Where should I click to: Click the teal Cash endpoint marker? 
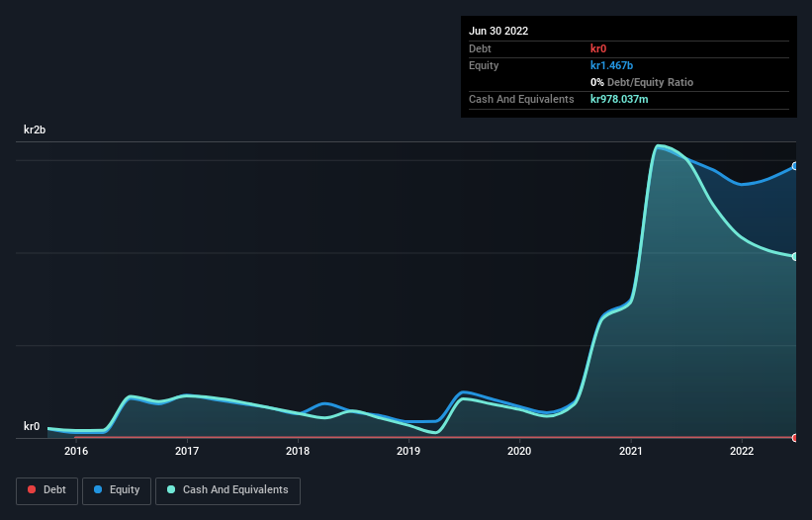pyautogui.click(x=795, y=257)
